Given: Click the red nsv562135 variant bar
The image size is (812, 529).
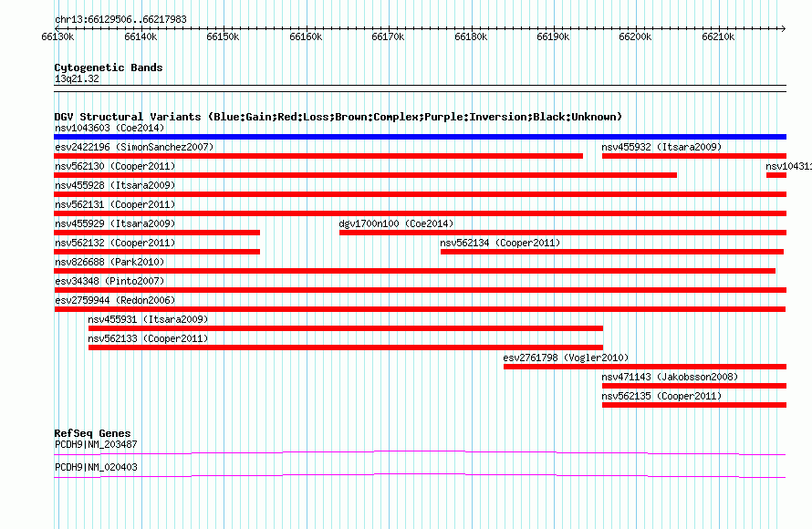Looking at the screenshot, I should pyautogui.click(x=694, y=405).
